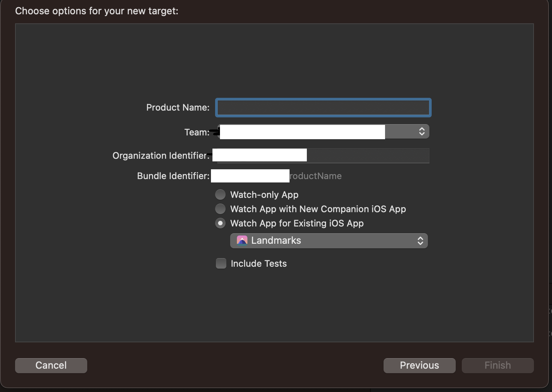
Task: Open the Landmarks app selection dropdown
Action: 329,241
